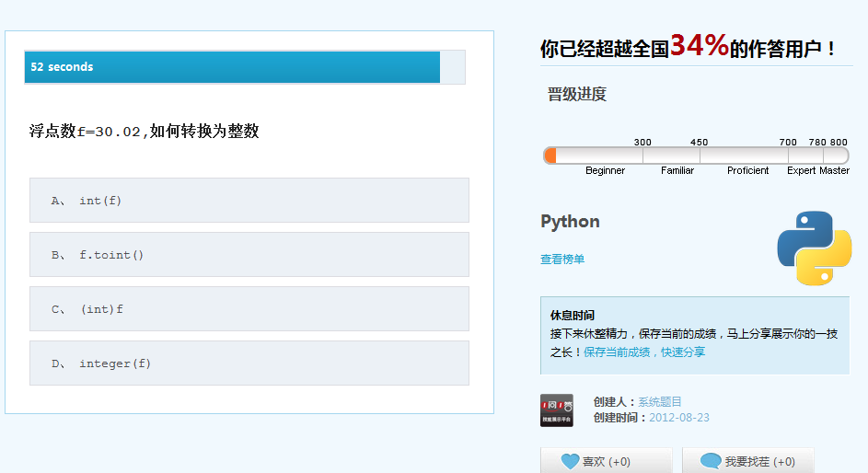868x473 pixels.
Task: Open the 系统题目 creator link
Action: (x=660, y=401)
